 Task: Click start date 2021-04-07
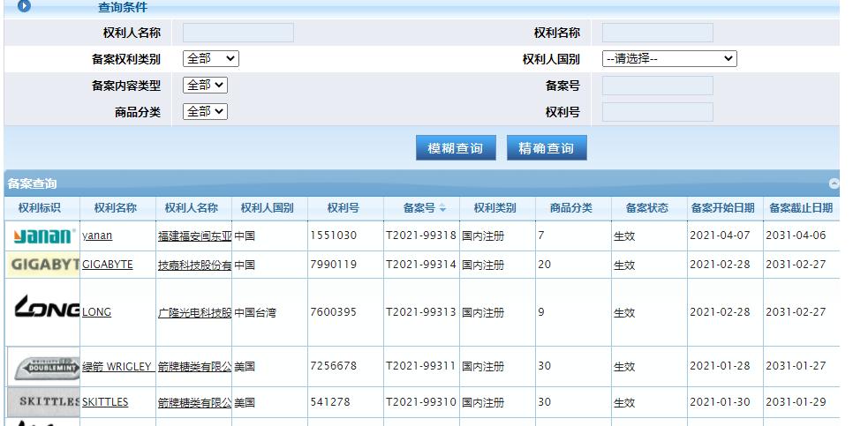pyautogui.click(x=720, y=235)
